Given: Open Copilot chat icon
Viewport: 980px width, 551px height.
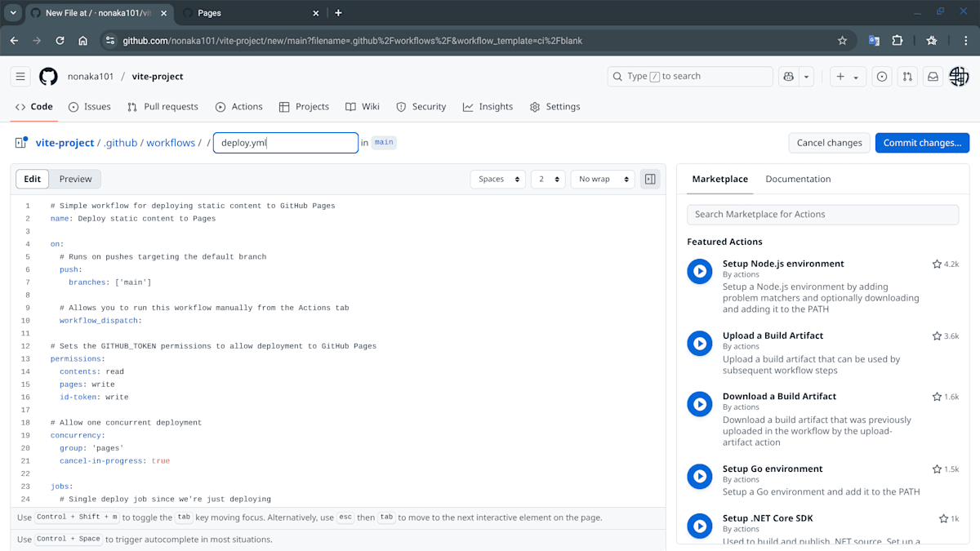Looking at the screenshot, I should pyautogui.click(x=789, y=76).
